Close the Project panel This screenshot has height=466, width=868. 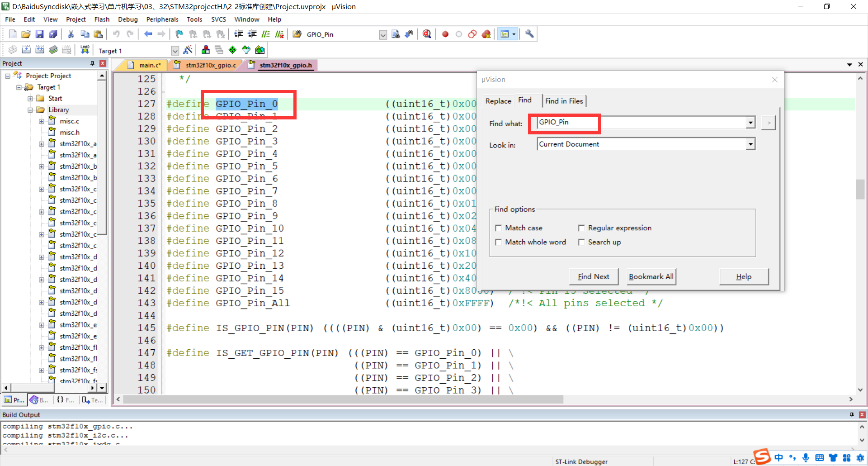[x=103, y=63]
